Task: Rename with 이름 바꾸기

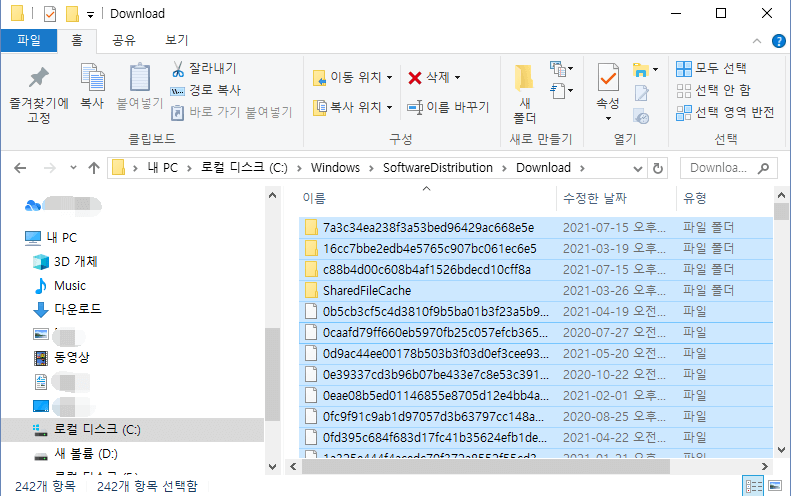Action: tap(448, 107)
